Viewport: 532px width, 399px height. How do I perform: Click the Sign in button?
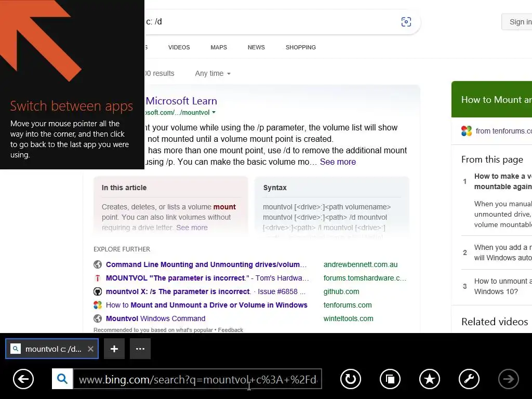point(517,22)
